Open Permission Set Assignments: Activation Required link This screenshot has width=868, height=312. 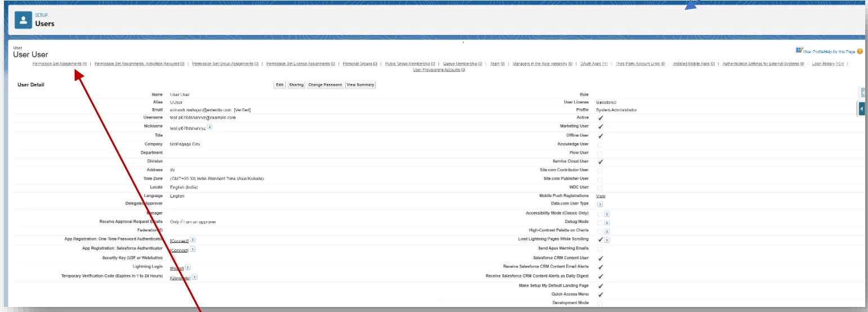click(x=140, y=64)
